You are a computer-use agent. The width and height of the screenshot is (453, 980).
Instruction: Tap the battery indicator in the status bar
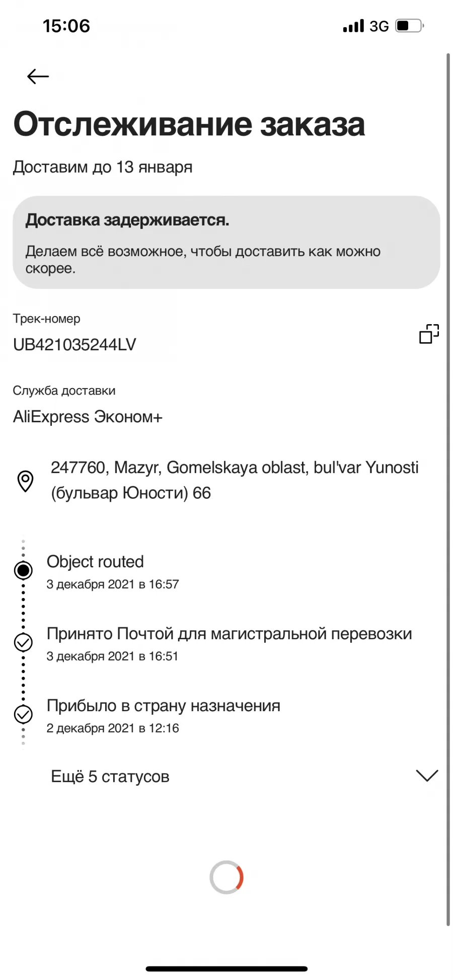[409, 26]
